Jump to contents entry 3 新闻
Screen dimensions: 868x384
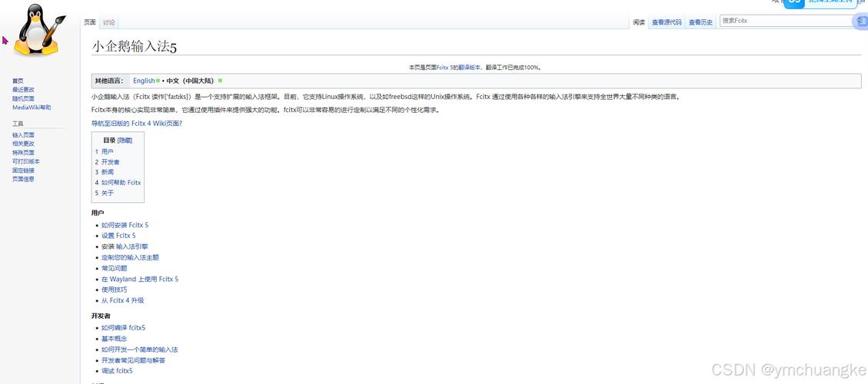tap(104, 172)
